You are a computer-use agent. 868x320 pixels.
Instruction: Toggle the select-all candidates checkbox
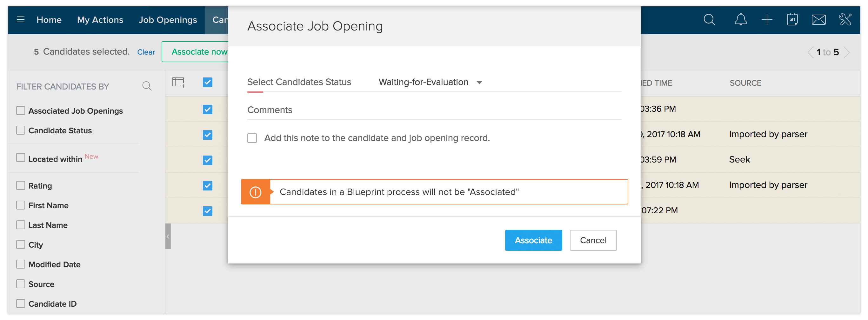(x=208, y=83)
